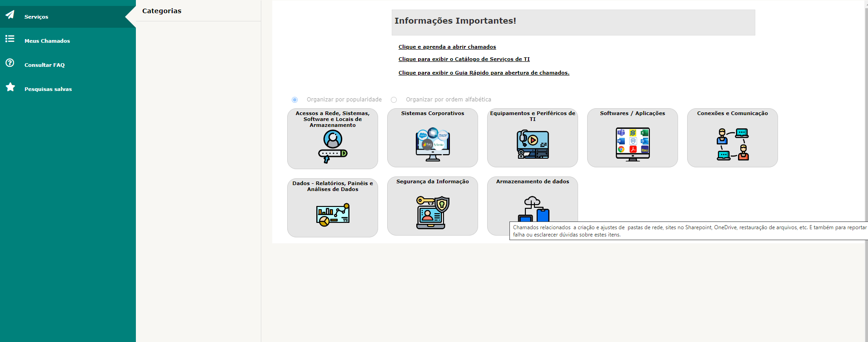Screen dimensions: 868x342
Task: Open the Armazenamento de dados cloud icon
Action: pyautogui.click(x=534, y=209)
